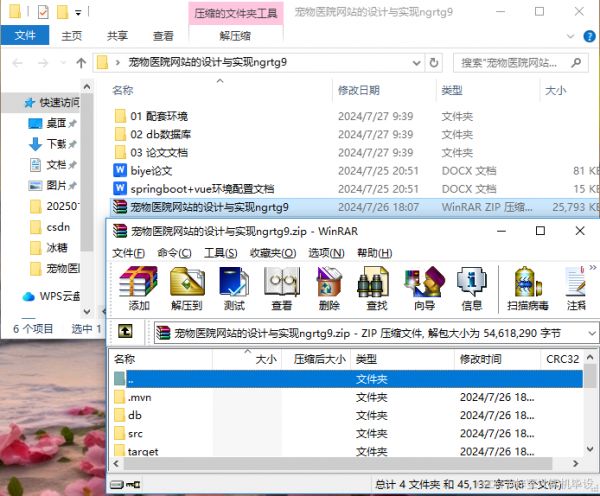Screen dimensions: 600x496
Task: Click the Find (查找) binoculars icon
Action: 377,289
